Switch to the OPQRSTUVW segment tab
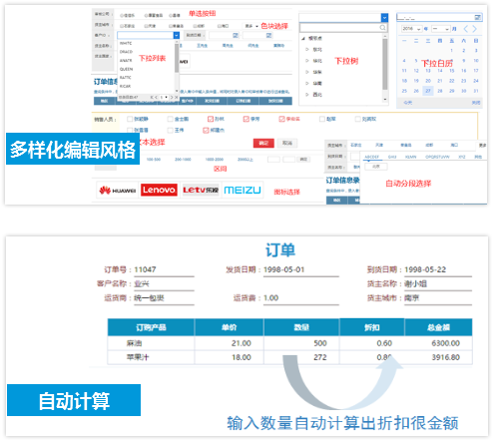The image size is (492, 448). [x=437, y=157]
